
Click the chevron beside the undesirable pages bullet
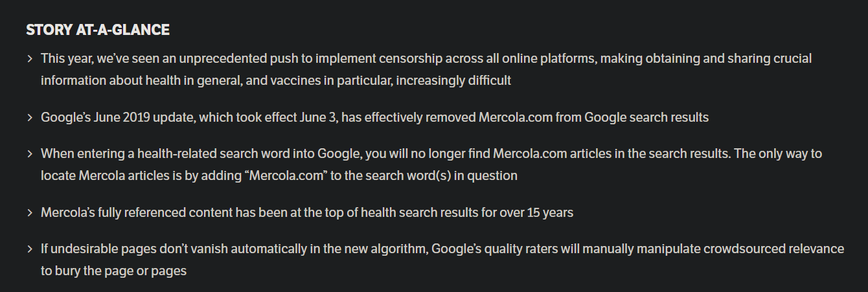30,249
